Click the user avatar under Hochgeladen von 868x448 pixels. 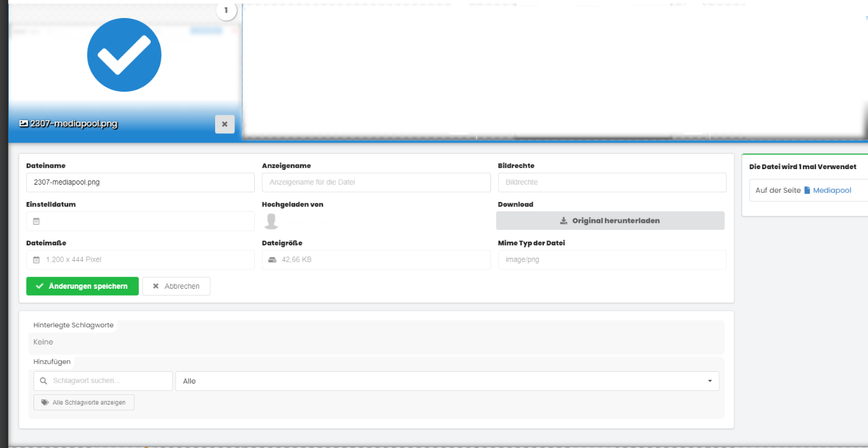tap(271, 221)
